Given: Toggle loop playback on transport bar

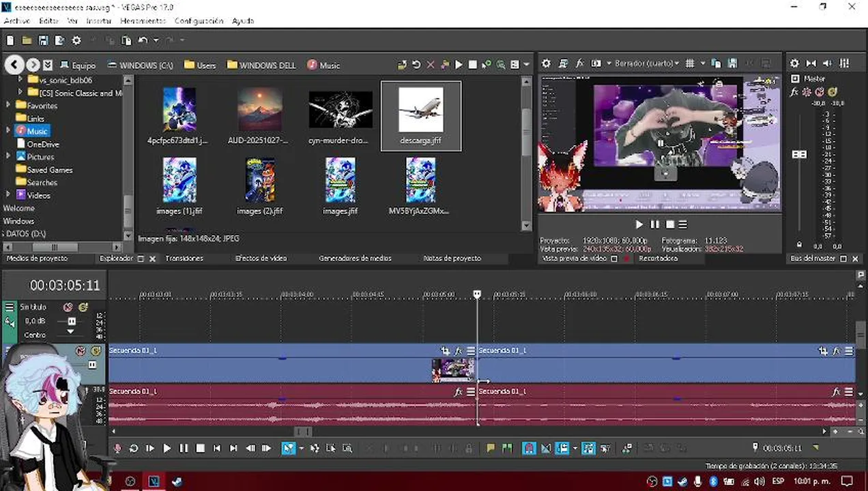Looking at the screenshot, I should click(134, 448).
